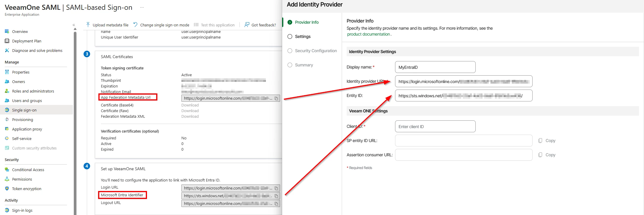Select the Security Configuration wizard step
Screen dimensions: 644x215
(312, 51)
